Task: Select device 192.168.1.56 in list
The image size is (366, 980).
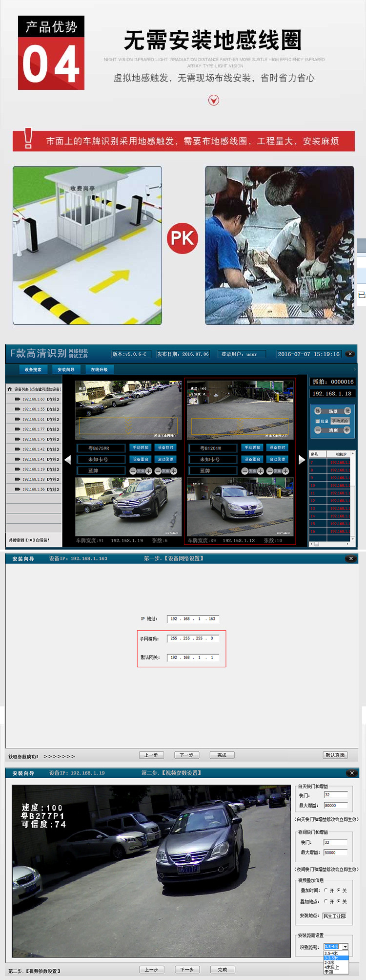Action: pyautogui.click(x=34, y=489)
